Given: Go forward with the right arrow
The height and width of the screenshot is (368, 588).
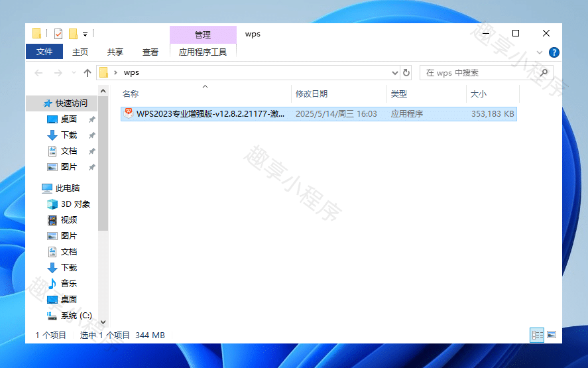Looking at the screenshot, I should click(58, 73).
